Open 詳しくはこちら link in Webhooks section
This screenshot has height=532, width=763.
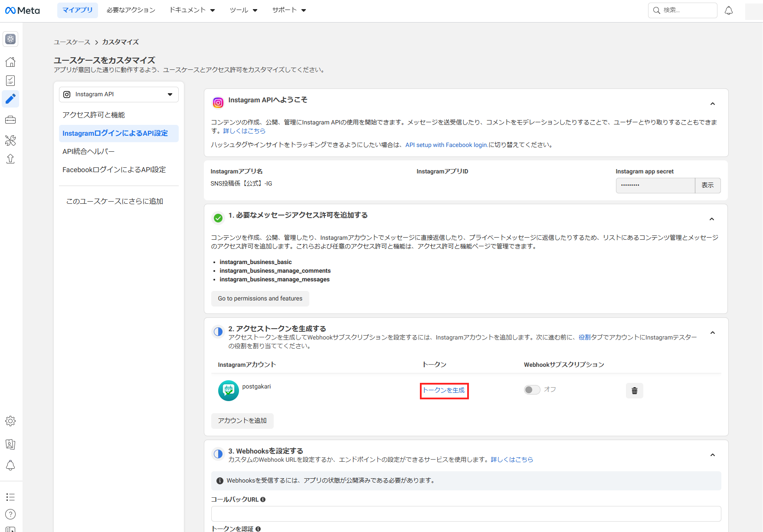pos(512,460)
